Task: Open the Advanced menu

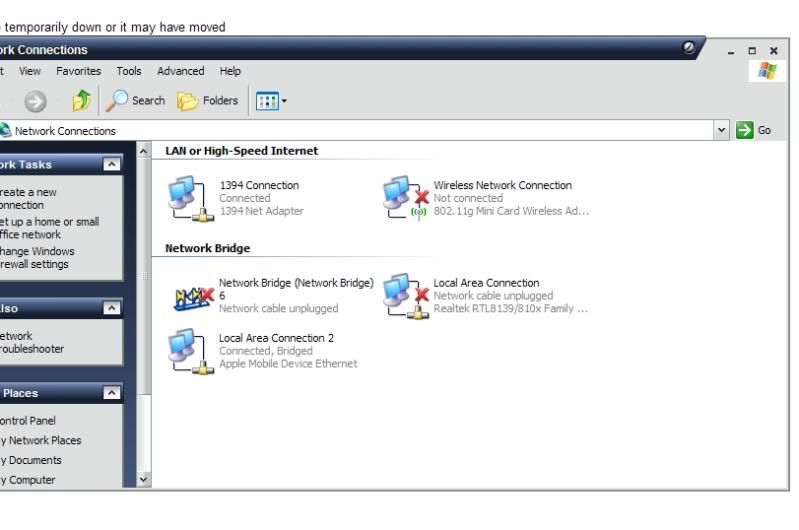Action: point(180,71)
